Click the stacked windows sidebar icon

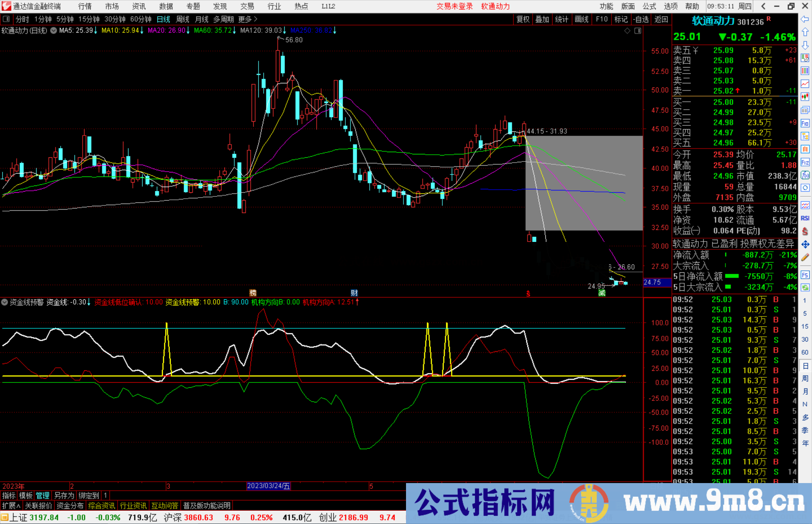pyautogui.click(x=805, y=110)
